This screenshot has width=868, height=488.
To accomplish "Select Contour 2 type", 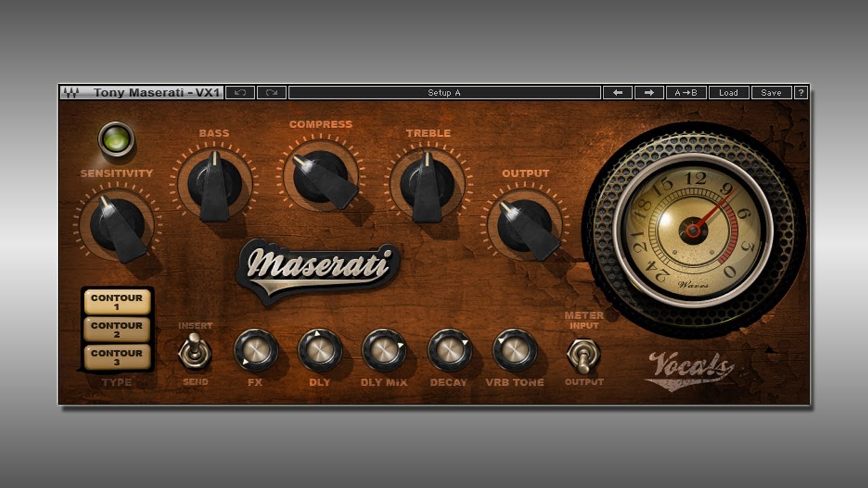I will (117, 330).
